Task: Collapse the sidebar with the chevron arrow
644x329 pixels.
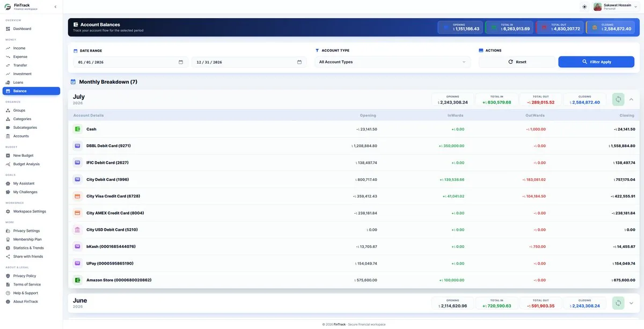Action: pyautogui.click(x=56, y=7)
